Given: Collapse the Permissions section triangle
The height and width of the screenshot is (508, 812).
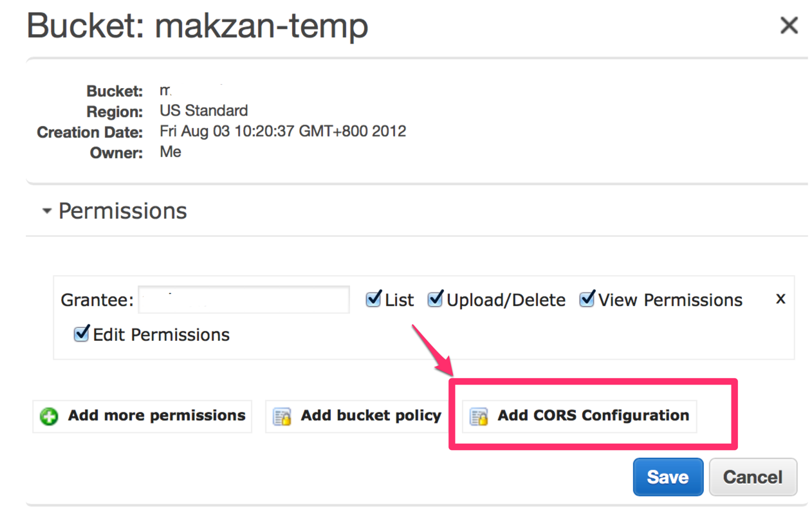Looking at the screenshot, I should [x=46, y=211].
